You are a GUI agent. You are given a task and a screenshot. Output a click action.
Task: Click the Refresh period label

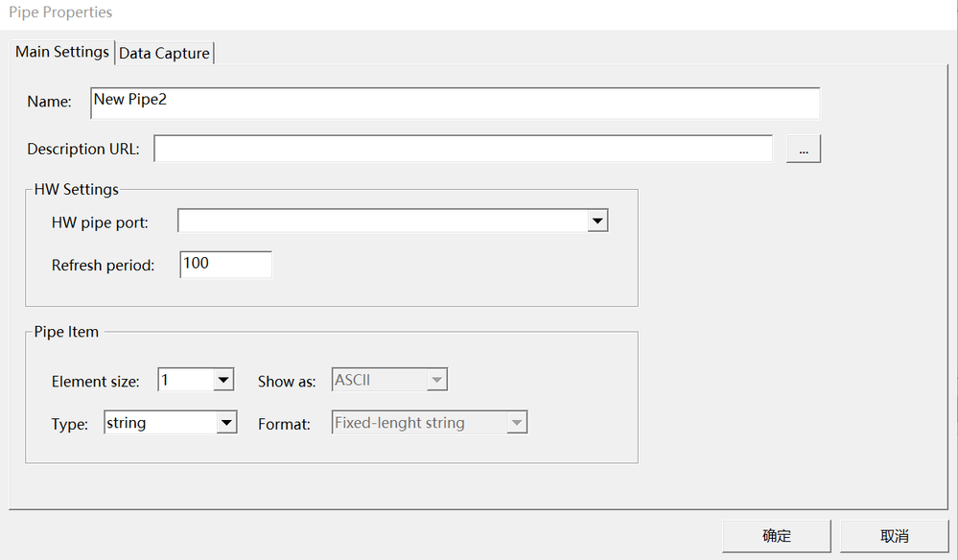(x=103, y=266)
